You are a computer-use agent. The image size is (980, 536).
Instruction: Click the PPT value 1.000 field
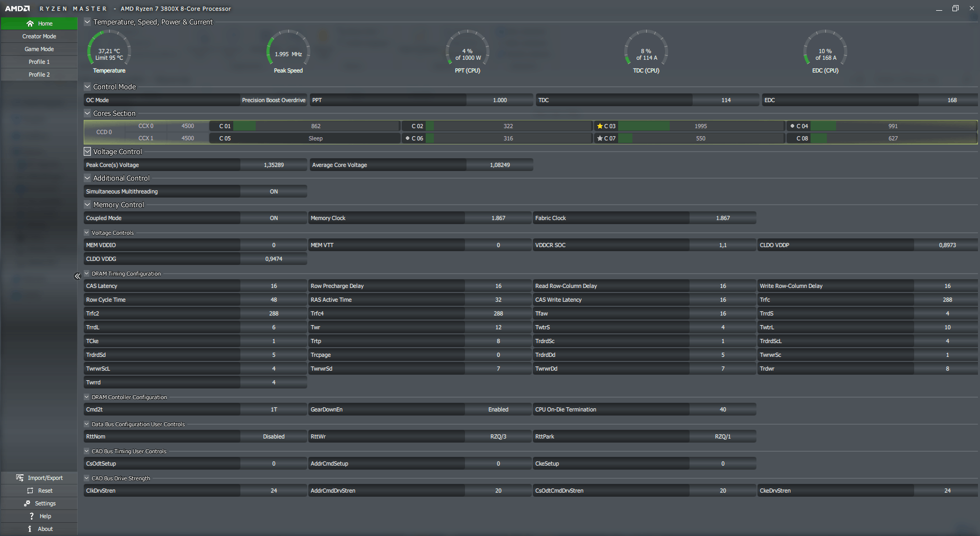(500, 100)
